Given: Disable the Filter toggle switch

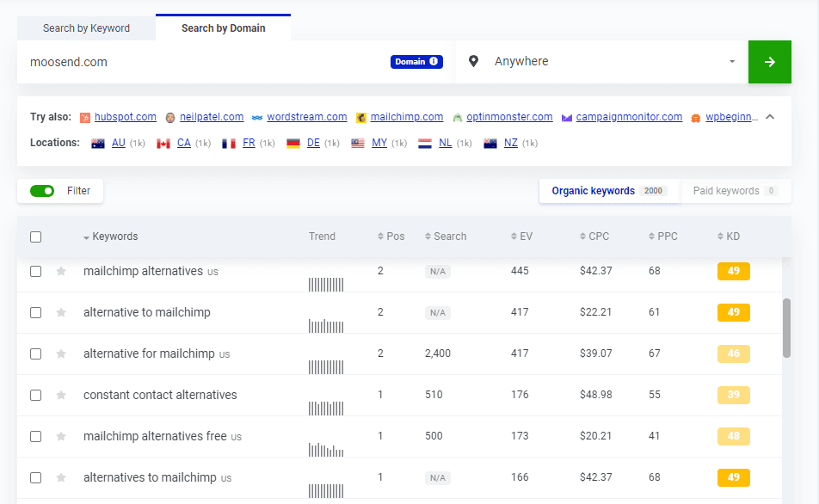Looking at the screenshot, I should 41,190.
